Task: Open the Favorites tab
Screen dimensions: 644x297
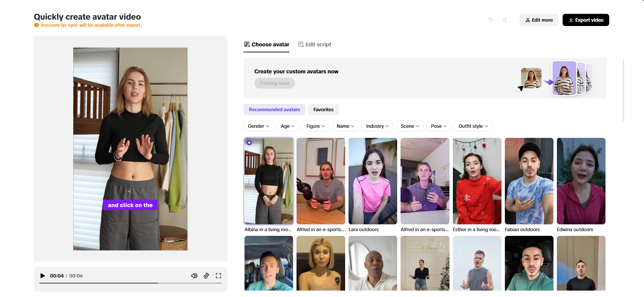Action: coord(323,109)
